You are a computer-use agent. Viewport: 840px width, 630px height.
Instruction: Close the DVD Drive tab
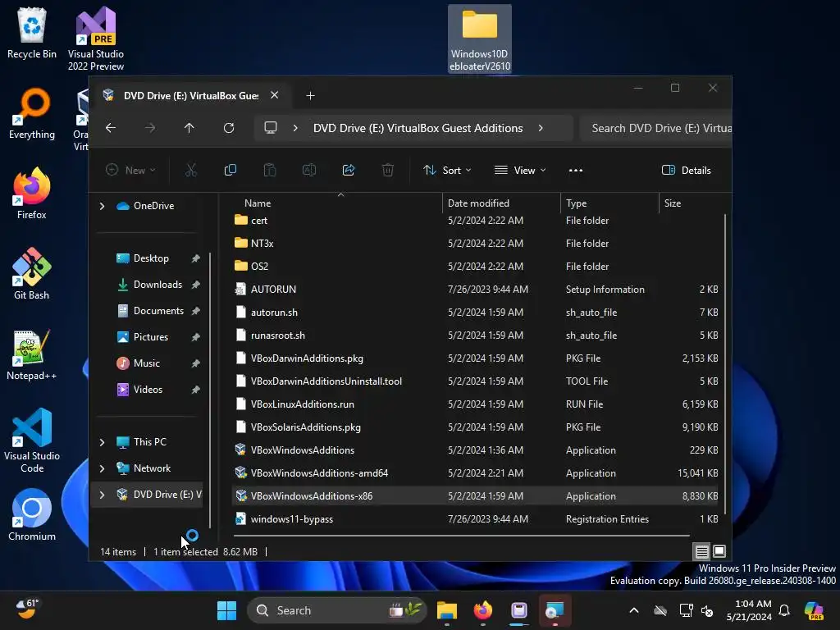click(x=274, y=95)
